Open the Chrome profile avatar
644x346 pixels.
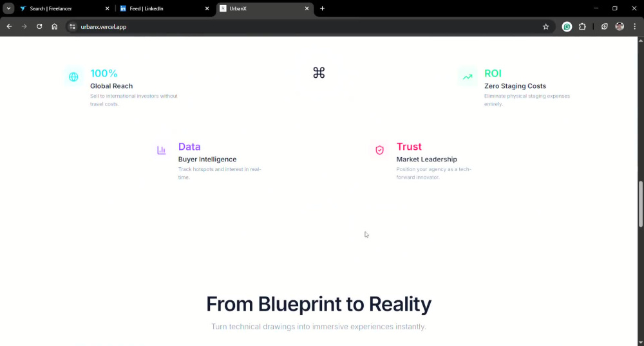pos(620,26)
